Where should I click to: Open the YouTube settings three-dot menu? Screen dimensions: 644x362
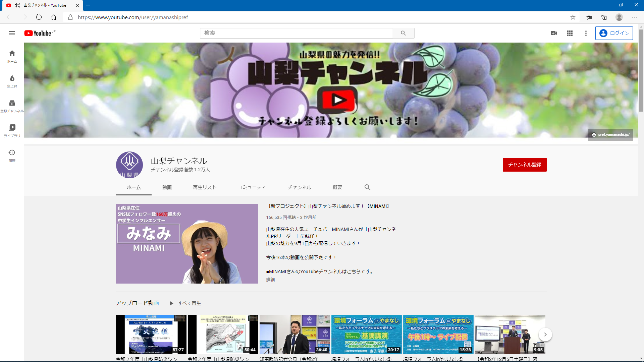click(x=586, y=33)
